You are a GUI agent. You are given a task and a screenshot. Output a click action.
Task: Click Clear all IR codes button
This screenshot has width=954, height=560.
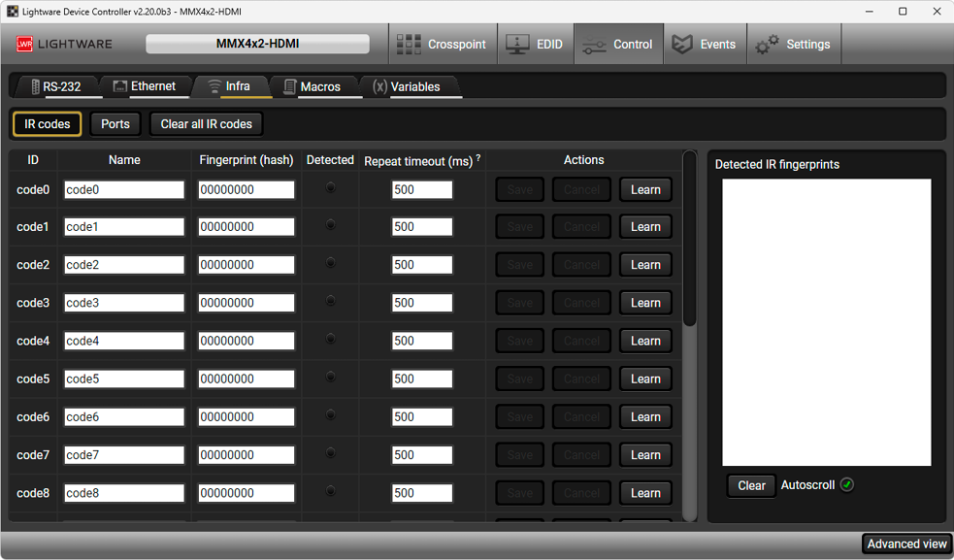tap(206, 124)
